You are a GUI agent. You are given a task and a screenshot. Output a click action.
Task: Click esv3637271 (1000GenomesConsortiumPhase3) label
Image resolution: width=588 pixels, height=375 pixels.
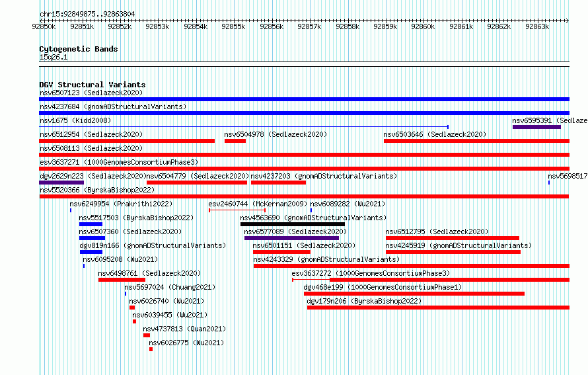coord(119,162)
